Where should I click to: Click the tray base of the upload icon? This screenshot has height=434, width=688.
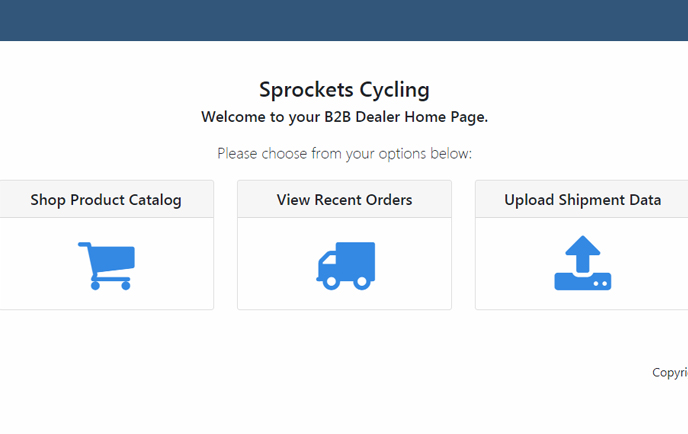[x=582, y=281]
